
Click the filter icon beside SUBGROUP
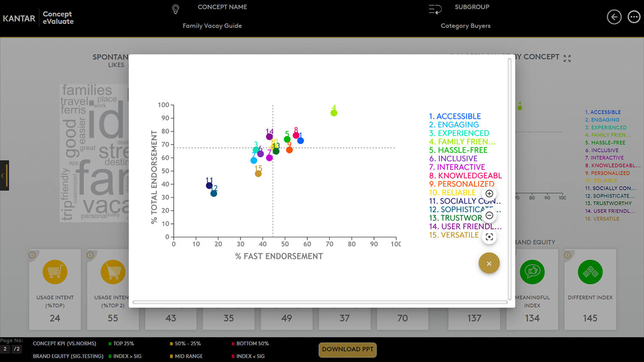point(435,8)
